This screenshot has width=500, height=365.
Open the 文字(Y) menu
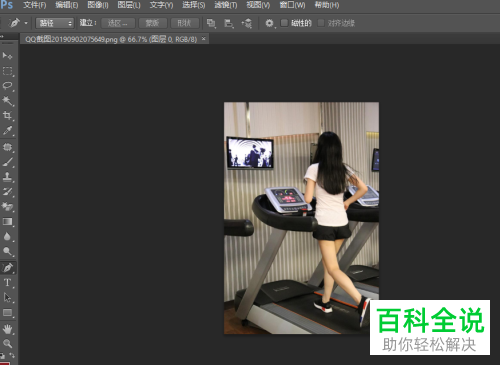click(161, 5)
